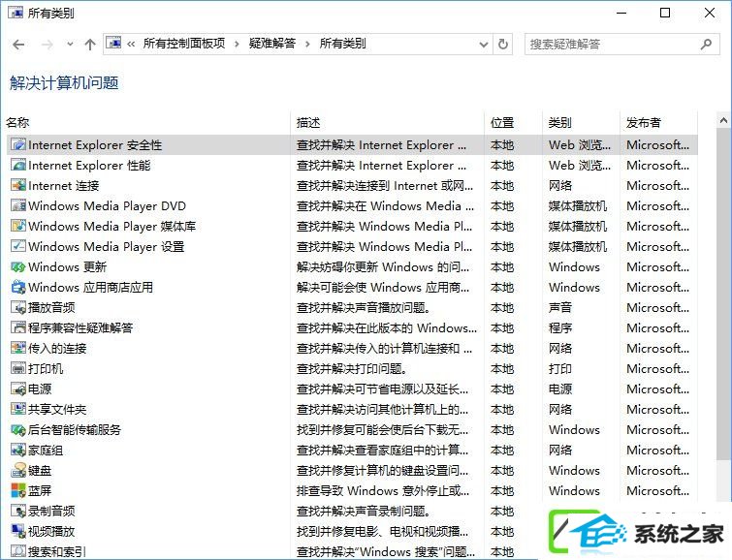This screenshot has height=560, width=732.
Task: Click the 视频播放 icon
Action: [x=18, y=531]
